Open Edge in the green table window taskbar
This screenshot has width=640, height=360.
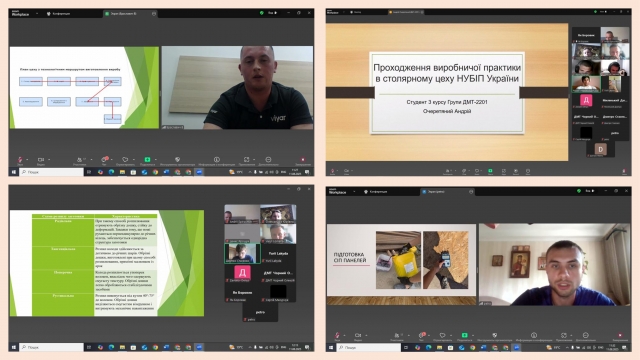coord(111,347)
